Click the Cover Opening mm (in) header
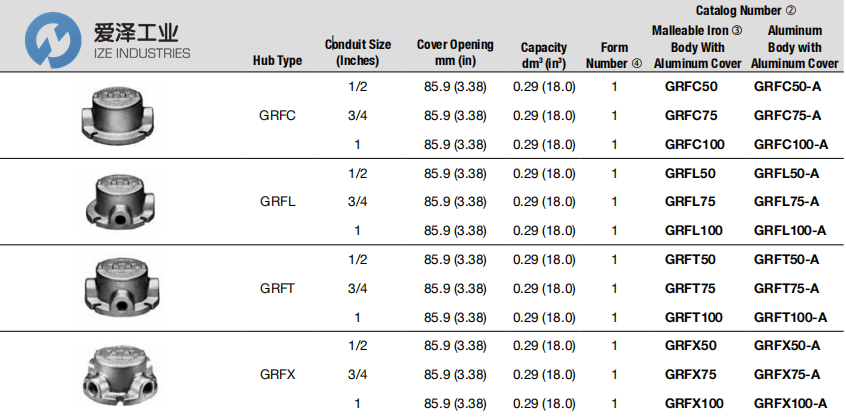The width and height of the screenshot is (846, 417). (455, 53)
